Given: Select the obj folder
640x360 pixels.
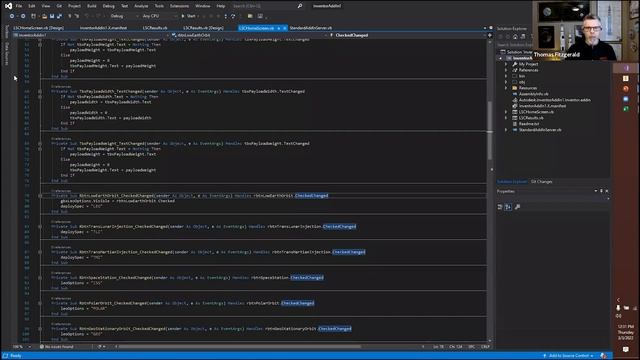Looking at the screenshot, I should [522, 82].
